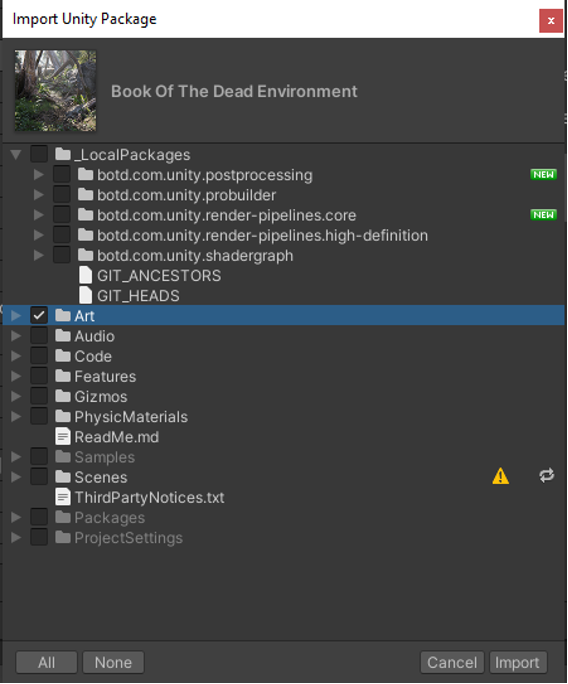Click the GIT_HEADS file icon
The width and height of the screenshot is (568, 684).
[86, 295]
